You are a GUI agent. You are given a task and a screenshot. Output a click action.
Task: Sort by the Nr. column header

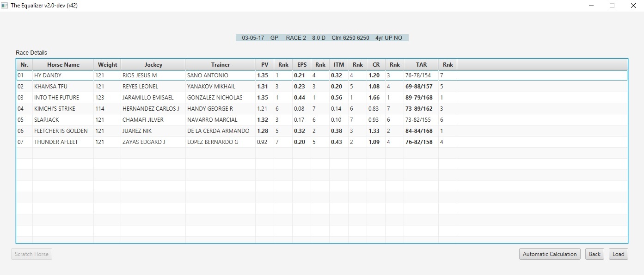click(x=25, y=65)
